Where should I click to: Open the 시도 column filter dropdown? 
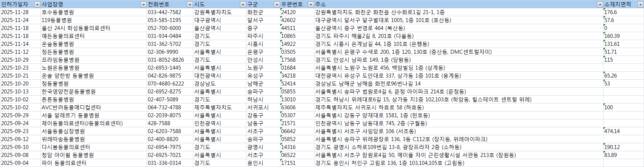click(243, 4)
